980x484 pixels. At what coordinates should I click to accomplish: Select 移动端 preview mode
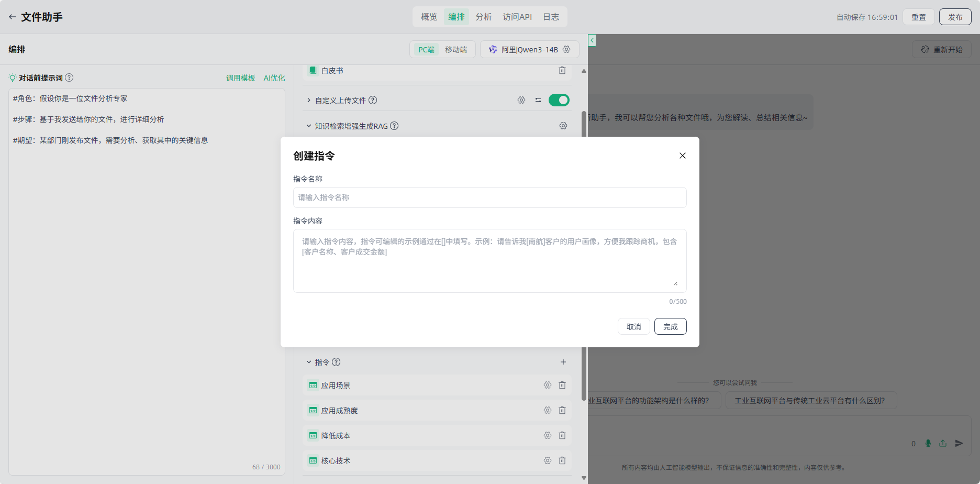[455, 49]
